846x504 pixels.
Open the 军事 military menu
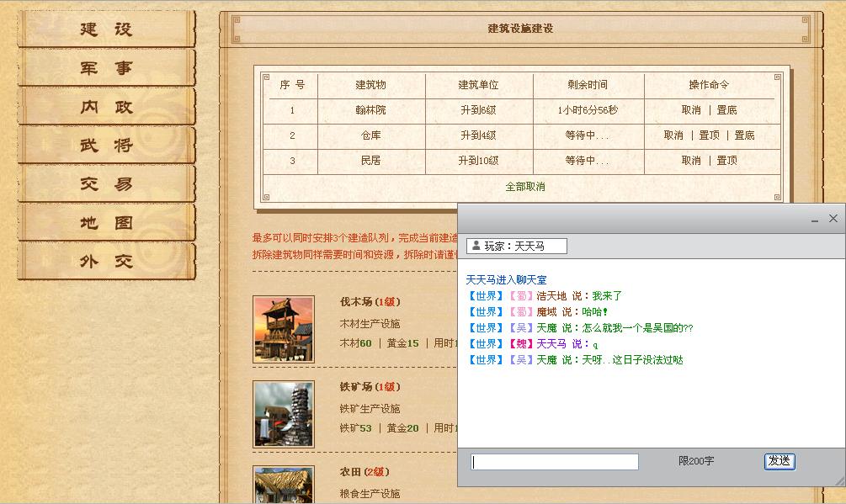pos(107,68)
